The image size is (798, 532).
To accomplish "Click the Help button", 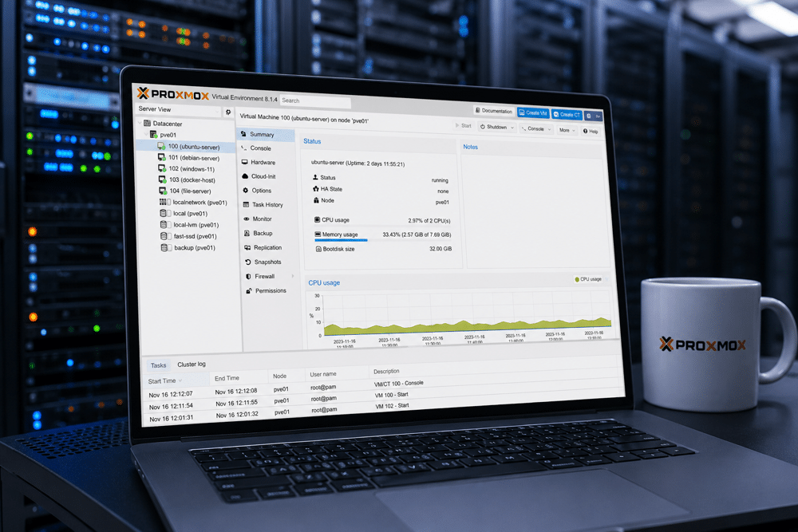I will click(x=591, y=132).
